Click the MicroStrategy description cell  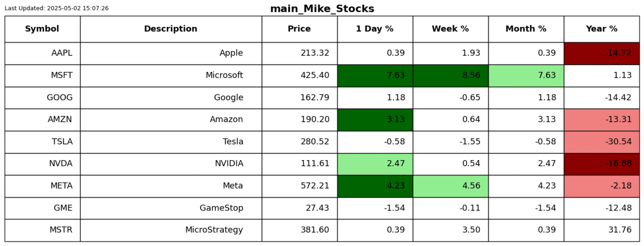(170, 230)
